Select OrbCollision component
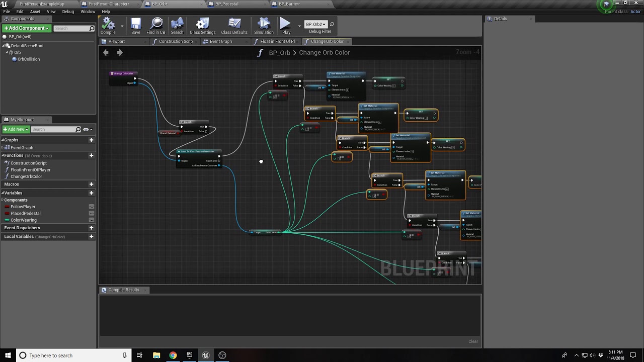 tap(28, 59)
